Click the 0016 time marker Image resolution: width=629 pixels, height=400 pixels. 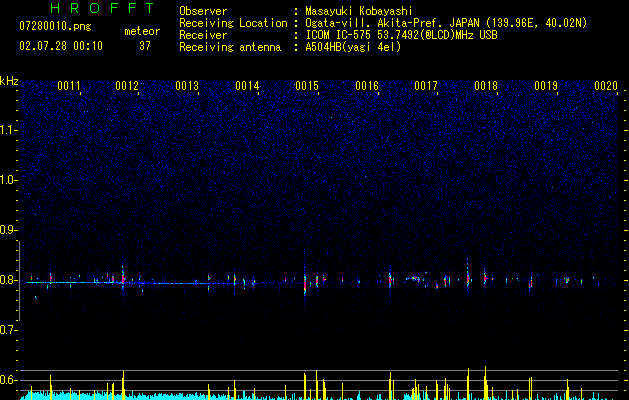pos(367,86)
